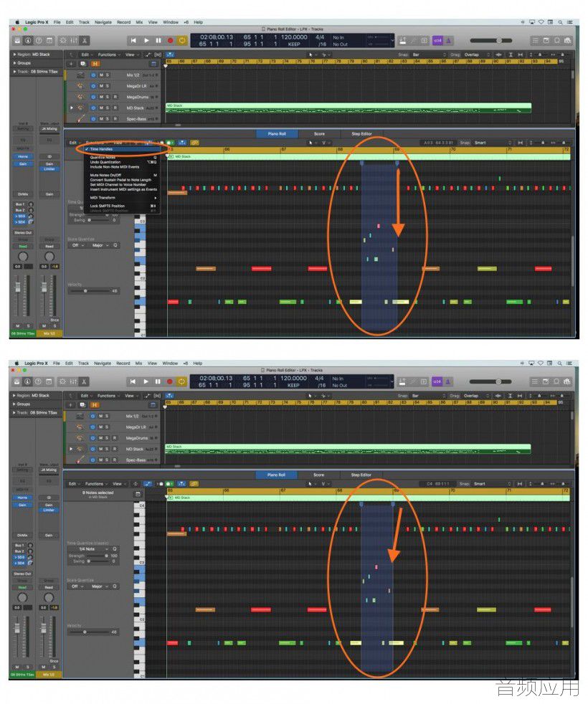Open the Mix menu in the bottom screenshot
This screenshot has height=704, width=588.
(x=139, y=363)
